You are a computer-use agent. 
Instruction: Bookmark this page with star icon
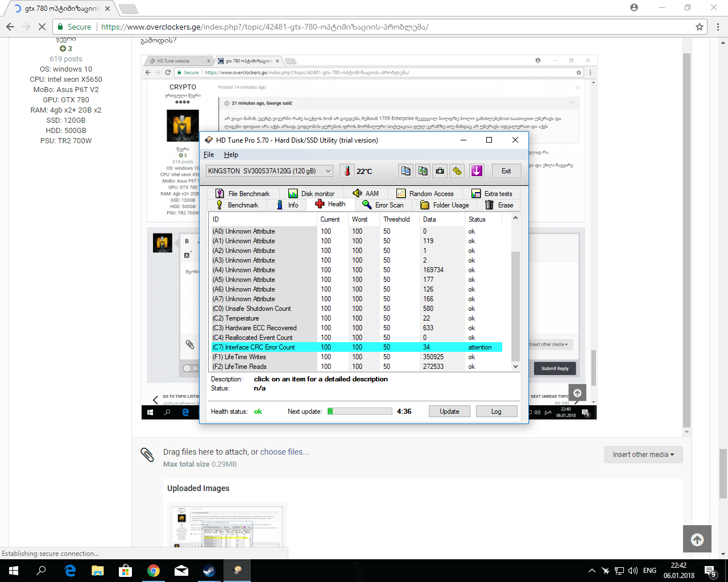coord(700,27)
